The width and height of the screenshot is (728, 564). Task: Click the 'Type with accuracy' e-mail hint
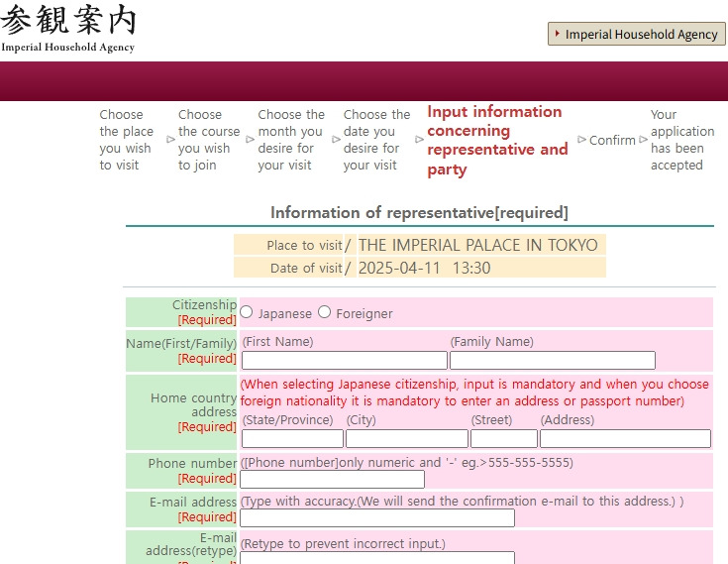[462, 501]
